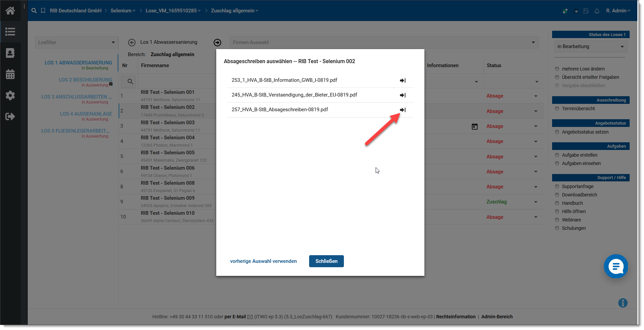Click 'Hilfe öffnen' link
This screenshot has width=644, height=330.
click(x=573, y=211)
